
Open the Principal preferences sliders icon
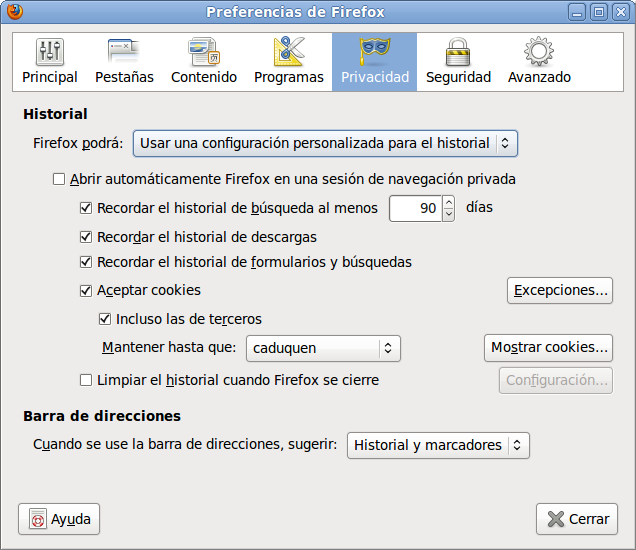(49, 52)
